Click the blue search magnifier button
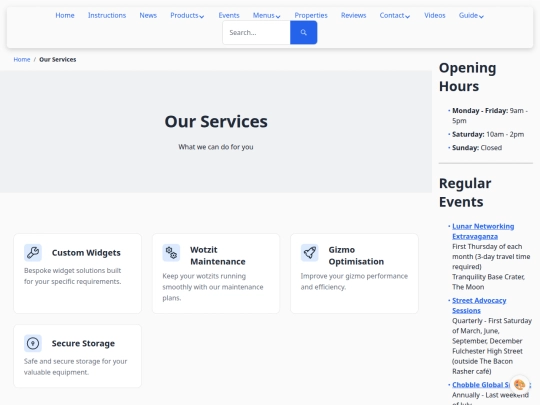Screen dimensions: 540x405 [x=303, y=32]
